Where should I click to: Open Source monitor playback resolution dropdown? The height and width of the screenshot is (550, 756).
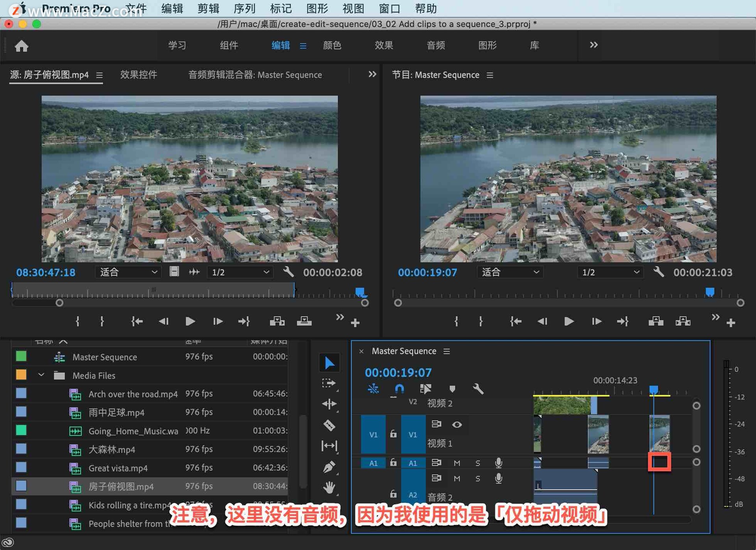click(240, 272)
